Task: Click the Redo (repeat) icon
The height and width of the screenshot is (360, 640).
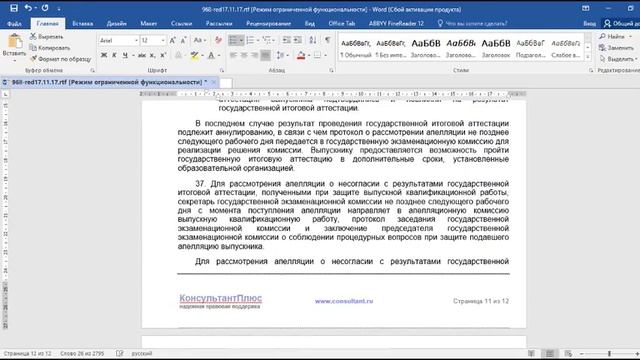Action: 45,8
